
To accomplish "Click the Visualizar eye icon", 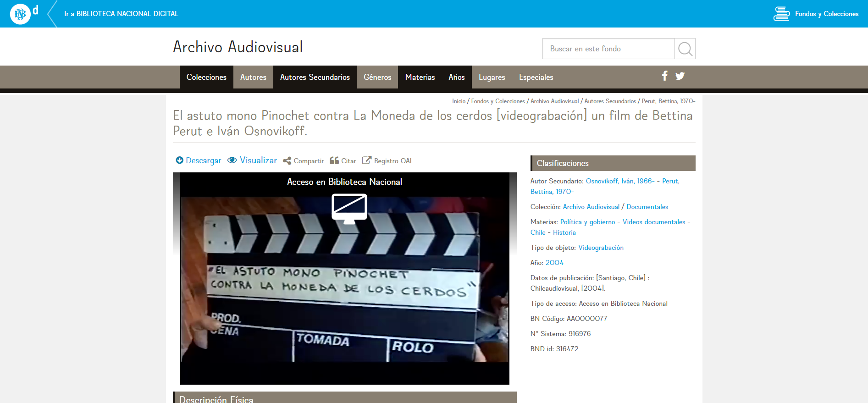I will coord(232,160).
